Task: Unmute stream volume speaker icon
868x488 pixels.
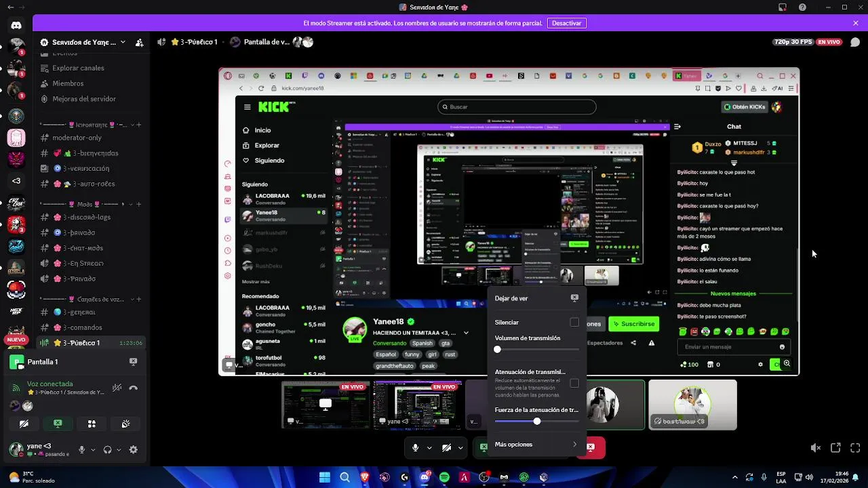Action: pos(816,448)
